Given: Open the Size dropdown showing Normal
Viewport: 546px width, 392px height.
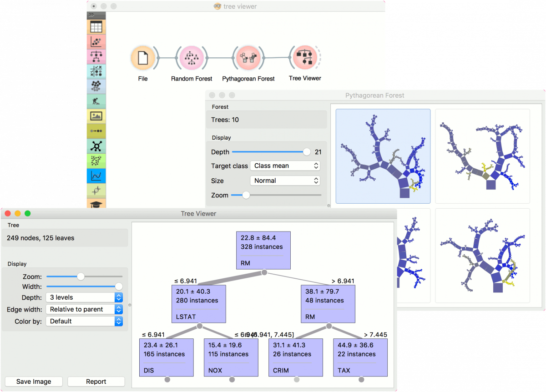Looking at the screenshot, I should point(285,181).
